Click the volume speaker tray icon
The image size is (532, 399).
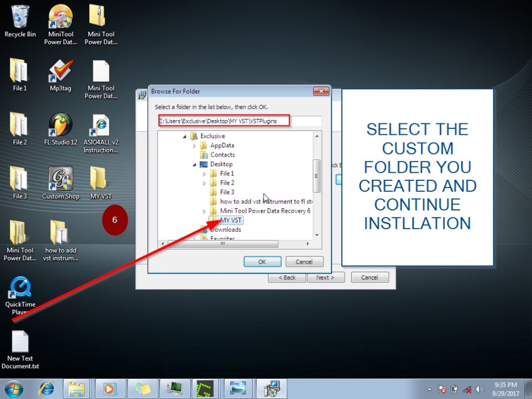tap(479, 389)
